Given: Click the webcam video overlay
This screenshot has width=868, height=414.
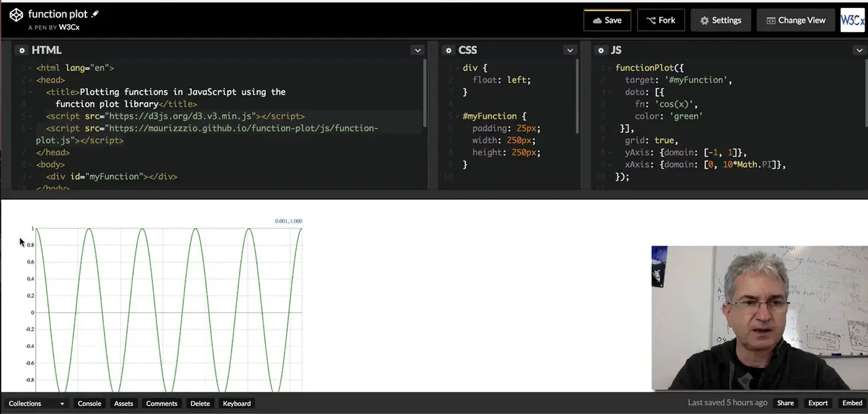Looking at the screenshot, I should point(759,318).
